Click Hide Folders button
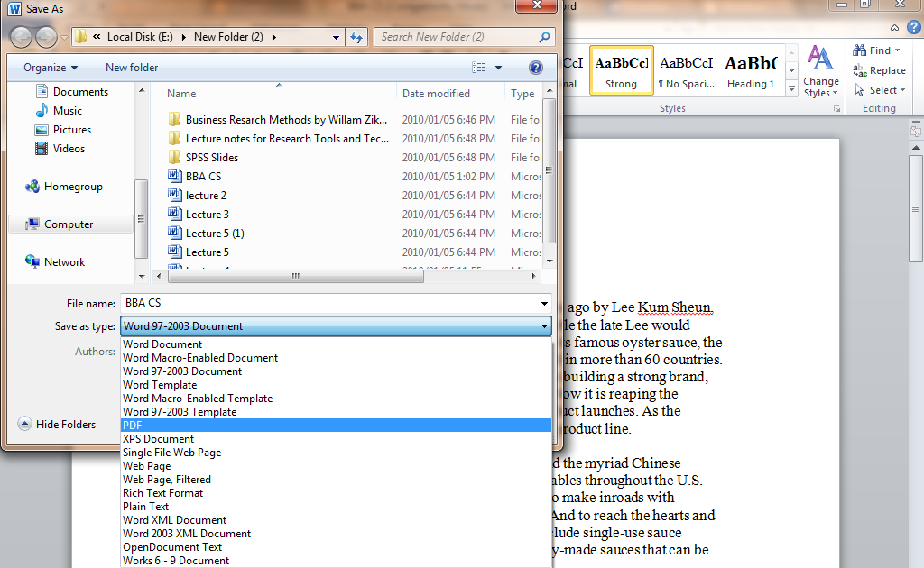The width and height of the screenshot is (924, 568). point(57,425)
